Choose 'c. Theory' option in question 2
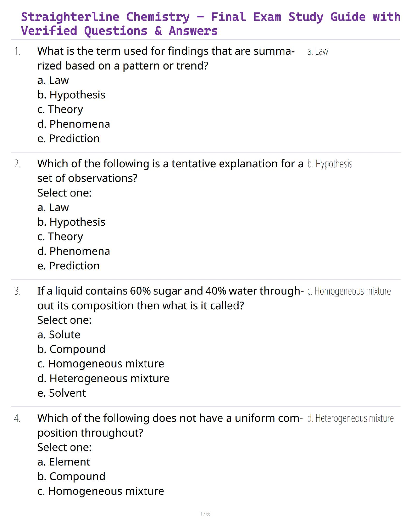 click(60, 236)
